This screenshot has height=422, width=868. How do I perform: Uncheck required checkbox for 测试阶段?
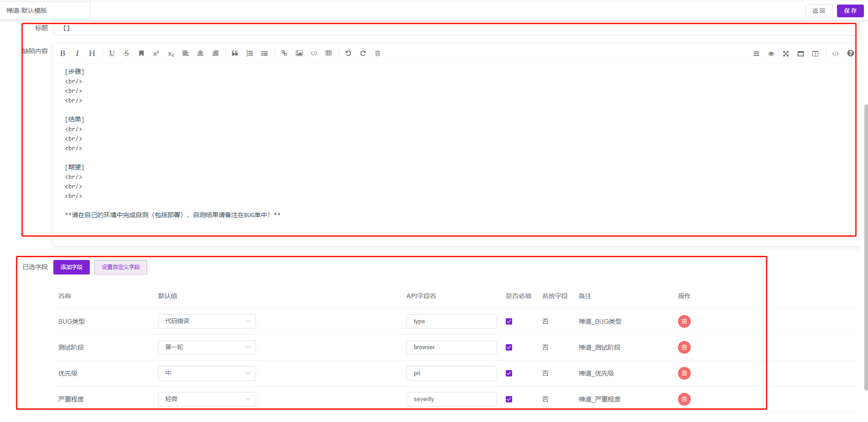pos(509,347)
